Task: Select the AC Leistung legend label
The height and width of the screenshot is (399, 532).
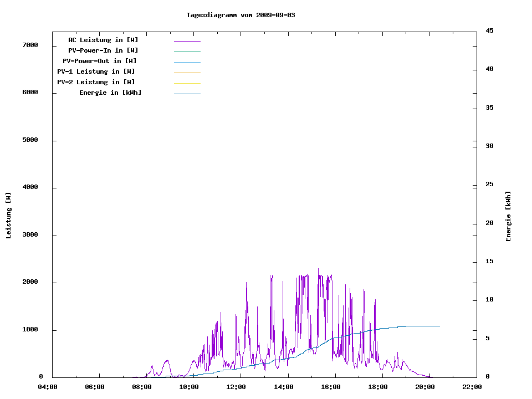Action: click(x=103, y=40)
